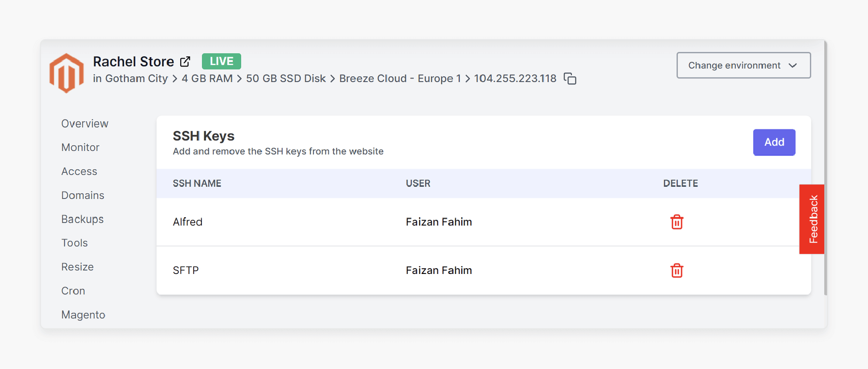Open Rachel Store external link icon
The width and height of the screenshot is (868, 369).
(x=185, y=62)
